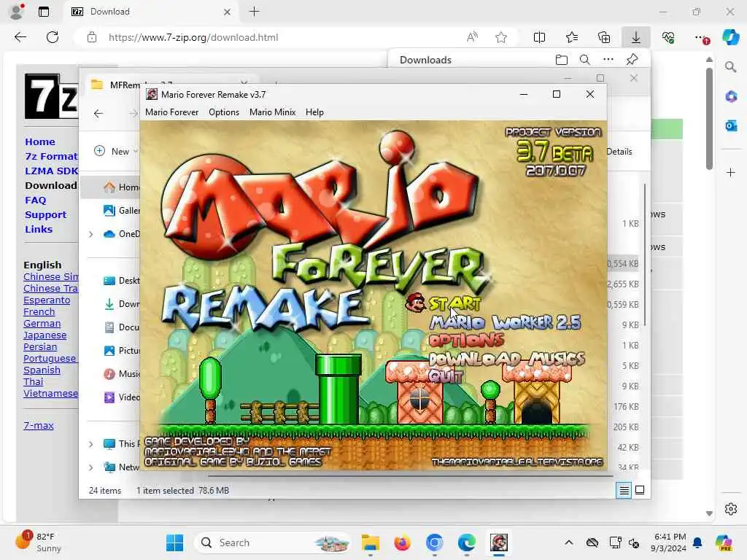Open Edge split screen icon
This screenshot has height=560, width=747.
tap(539, 37)
